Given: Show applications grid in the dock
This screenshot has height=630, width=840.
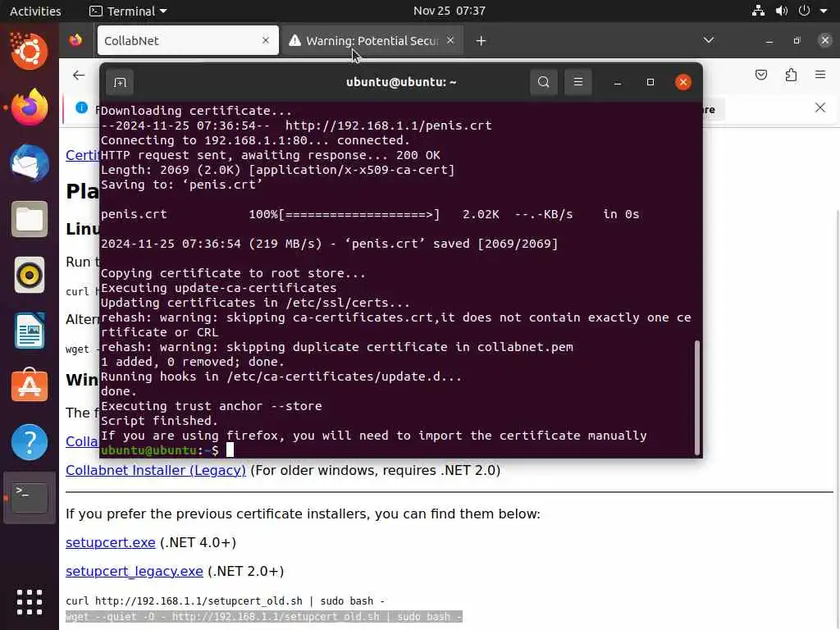Looking at the screenshot, I should (30, 601).
